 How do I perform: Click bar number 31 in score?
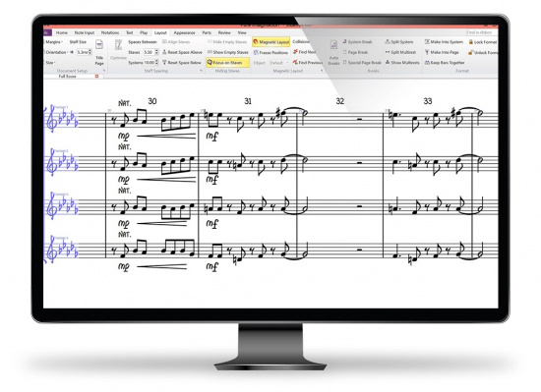coord(248,101)
